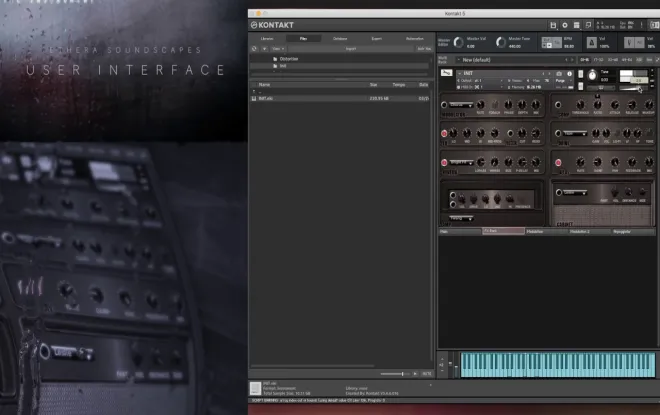Click the tuning fork reference tone icon
Viewport: 660px width, 415px height.
point(629,43)
